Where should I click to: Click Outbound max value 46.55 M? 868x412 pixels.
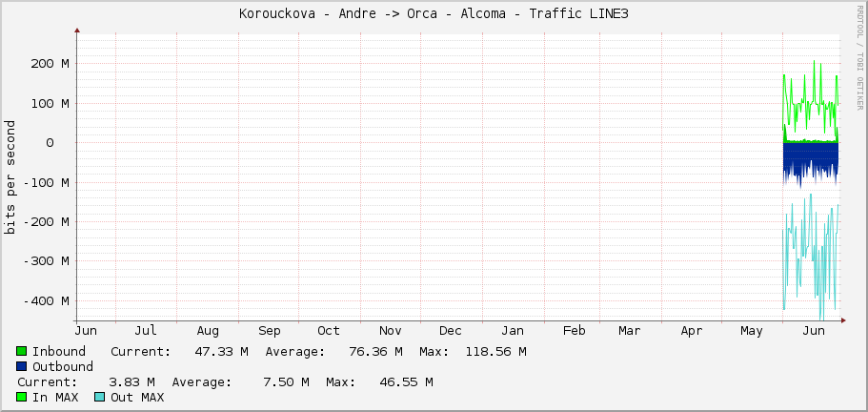tap(406, 382)
